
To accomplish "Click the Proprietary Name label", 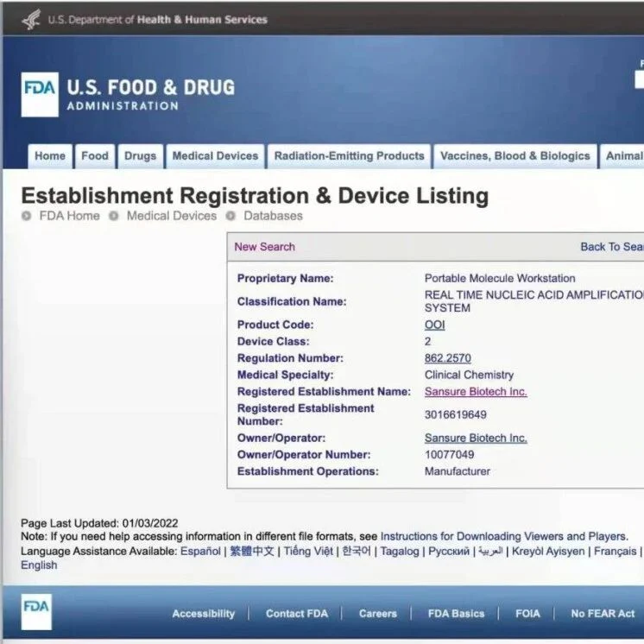I will pyautogui.click(x=286, y=279).
